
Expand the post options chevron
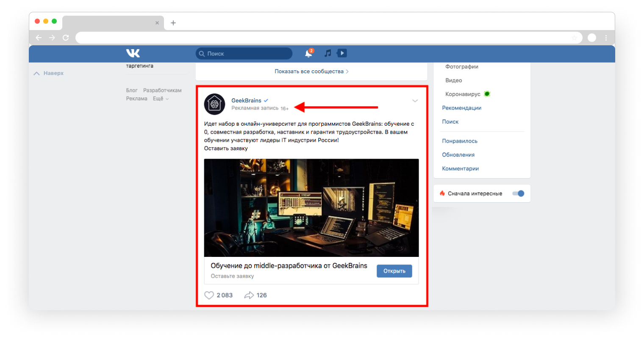tap(415, 101)
